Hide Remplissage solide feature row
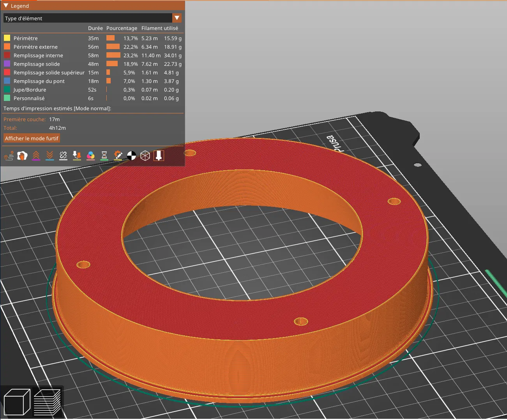The width and height of the screenshot is (507, 420). click(x=93, y=64)
